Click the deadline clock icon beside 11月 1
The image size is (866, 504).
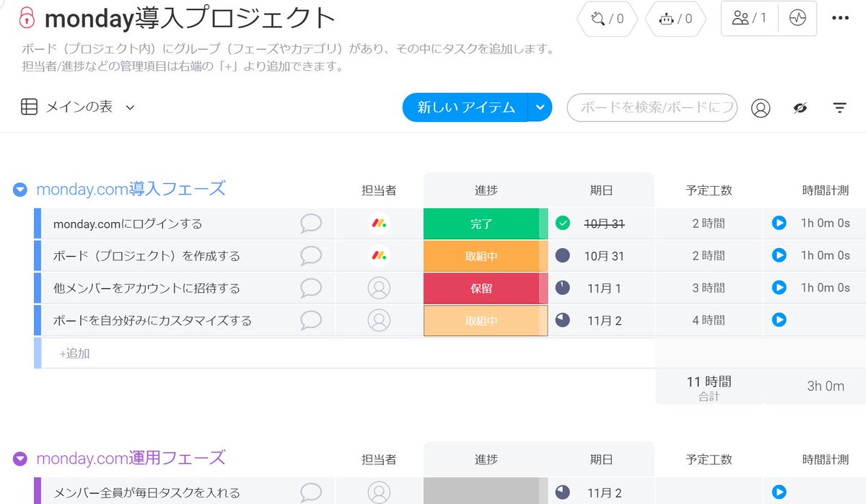[563, 288]
